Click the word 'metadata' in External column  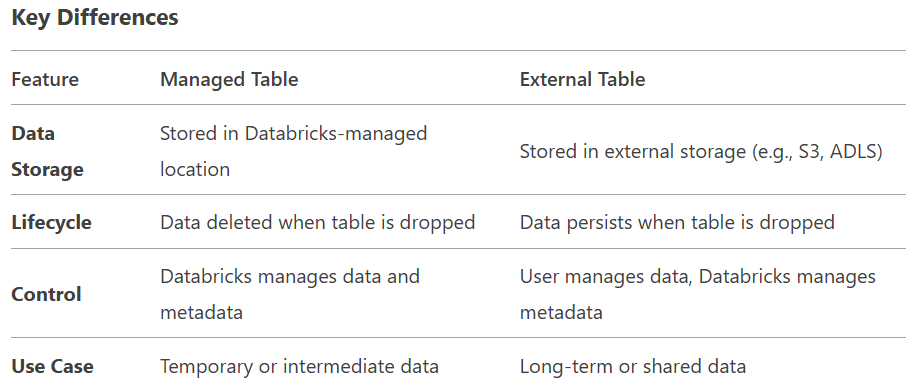(561, 313)
